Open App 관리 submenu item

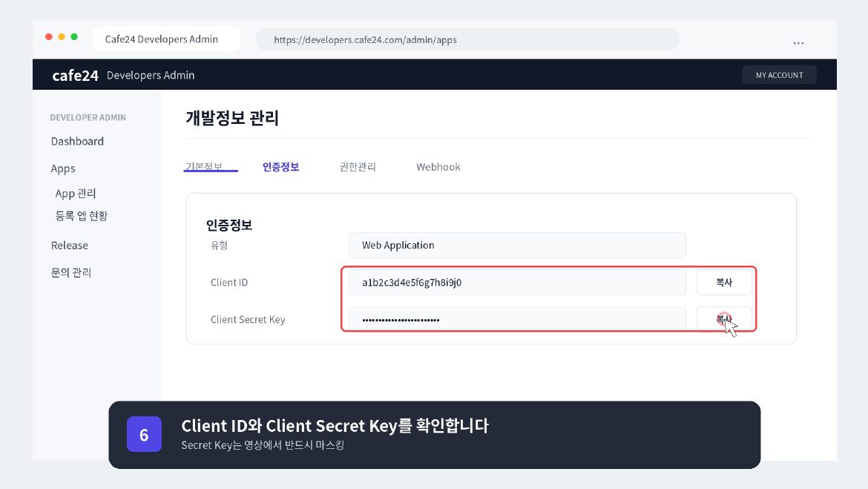coord(76,193)
